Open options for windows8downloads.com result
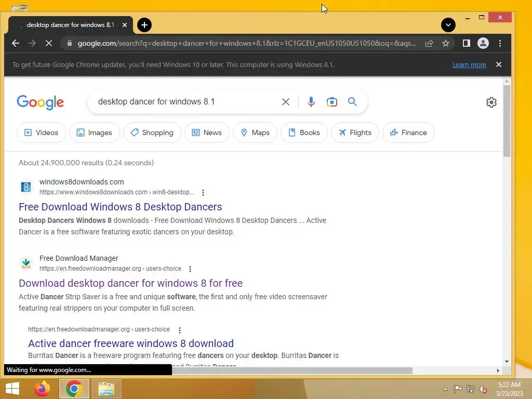532x399 pixels. click(x=203, y=192)
